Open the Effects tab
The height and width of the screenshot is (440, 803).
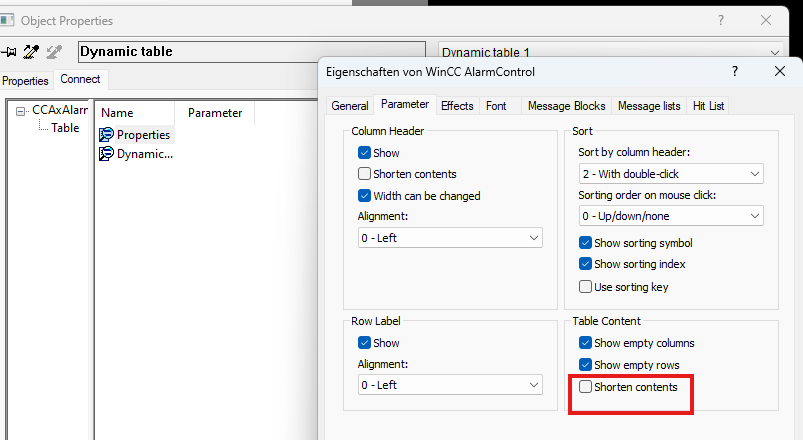457,106
